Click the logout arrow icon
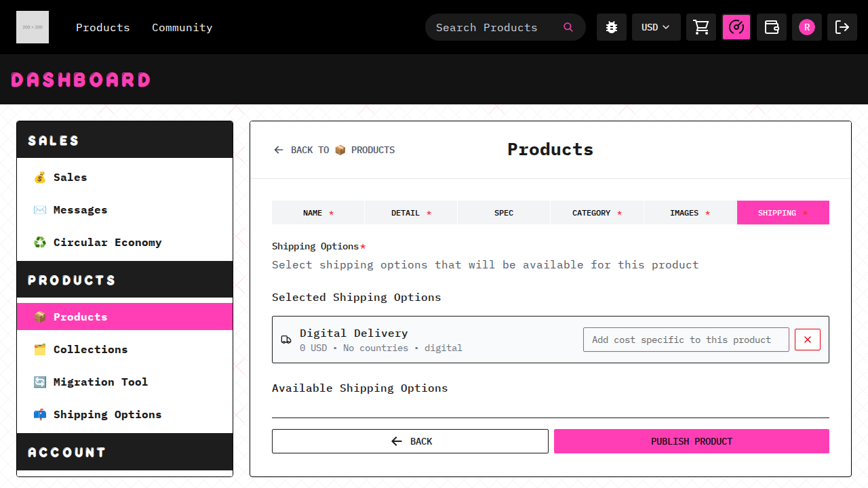Image resolution: width=868 pixels, height=488 pixels. 842,27
